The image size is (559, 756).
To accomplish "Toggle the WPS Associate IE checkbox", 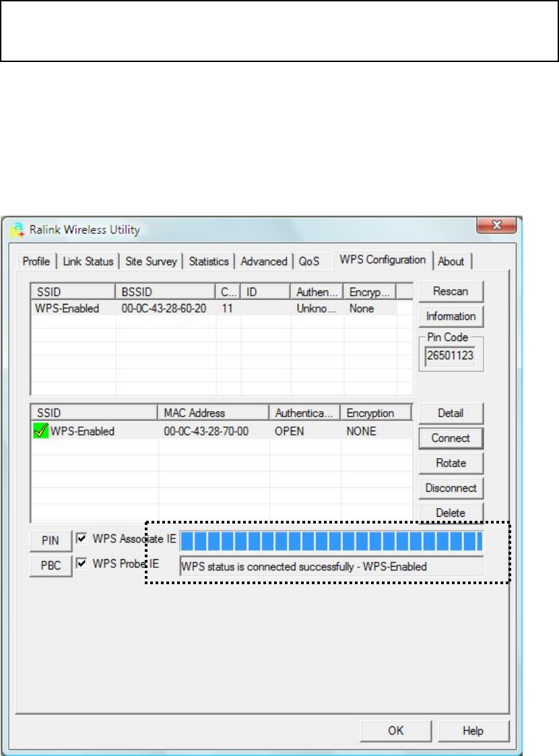I will click(x=81, y=538).
